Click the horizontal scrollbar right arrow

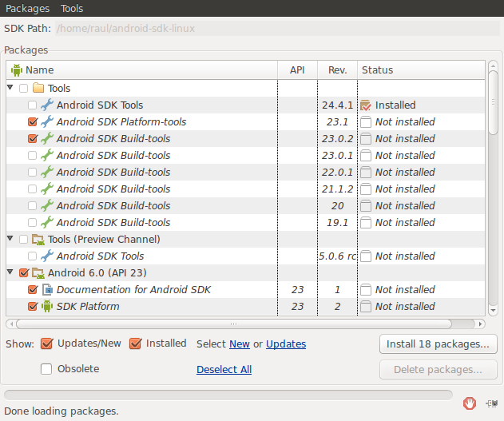pyautogui.click(x=480, y=324)
